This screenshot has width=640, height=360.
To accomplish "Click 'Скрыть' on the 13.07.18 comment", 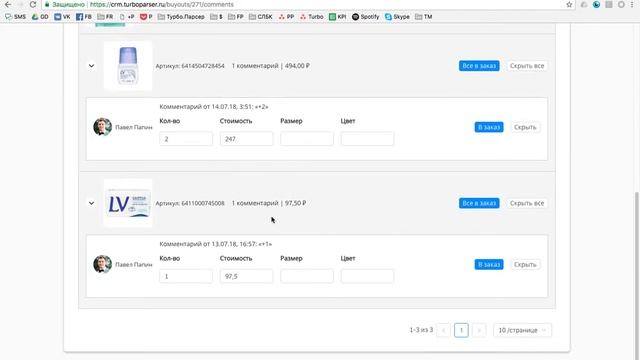I will pos(525,264).
